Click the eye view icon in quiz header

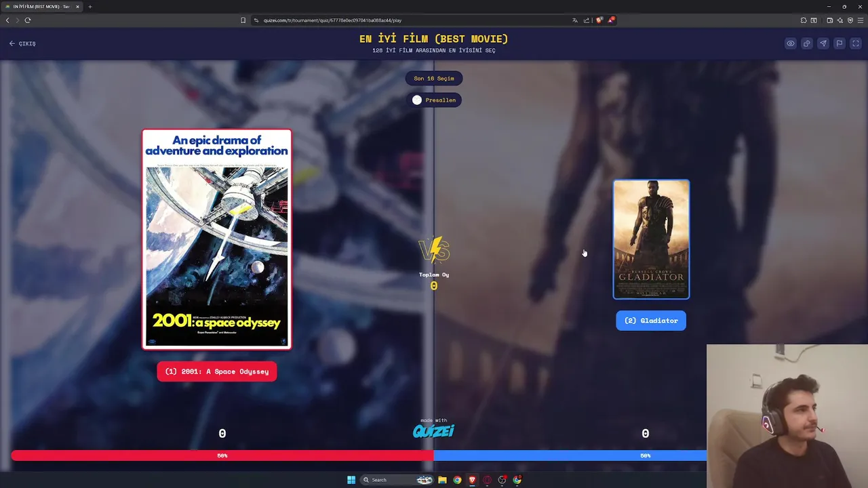(x=791, y=43)
